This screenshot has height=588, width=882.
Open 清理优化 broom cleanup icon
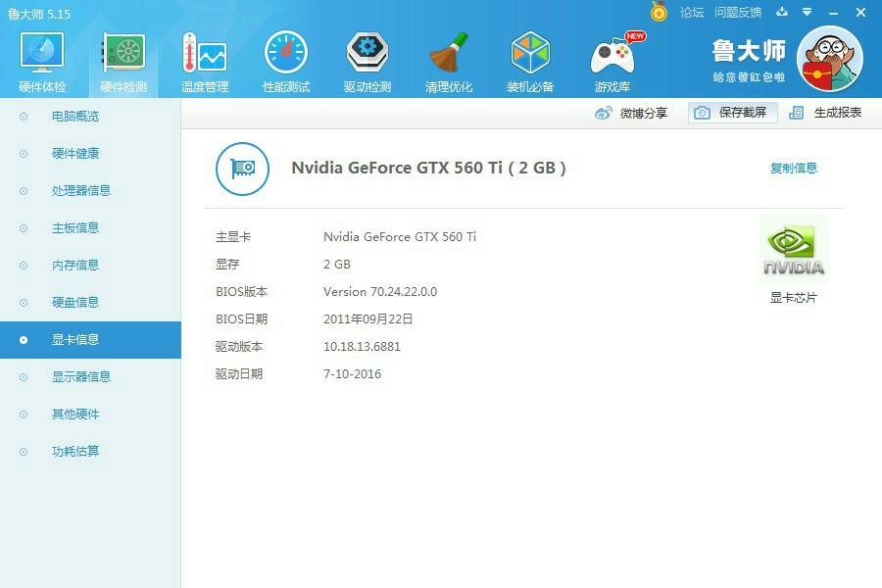[x=449, y=53]
